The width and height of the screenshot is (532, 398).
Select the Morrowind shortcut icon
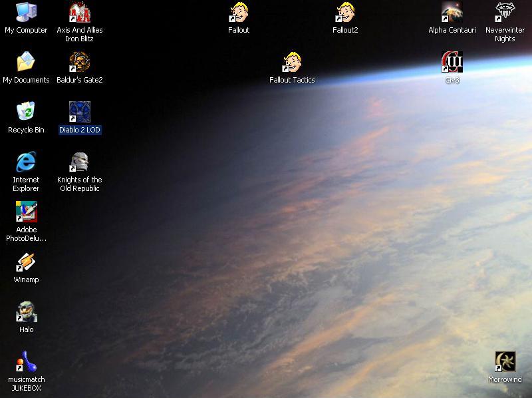point(505,362)
